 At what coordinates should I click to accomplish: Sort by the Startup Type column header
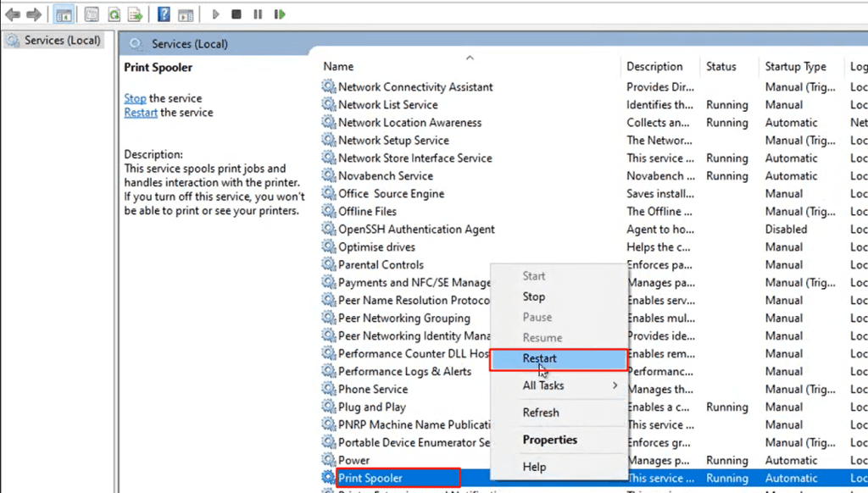click(x=795, y=66)
